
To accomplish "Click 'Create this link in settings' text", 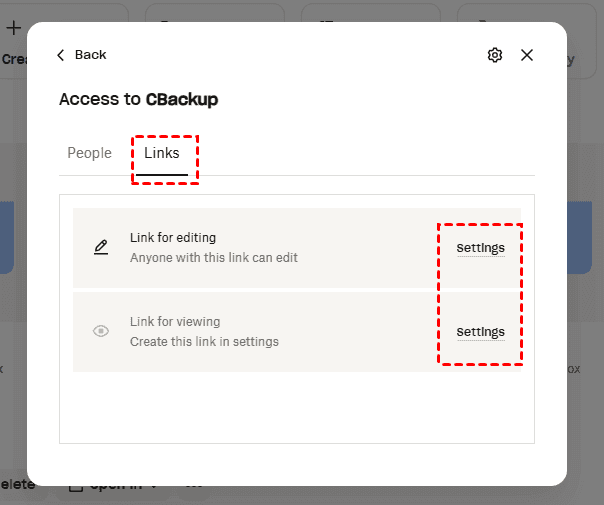I will 204,342.
